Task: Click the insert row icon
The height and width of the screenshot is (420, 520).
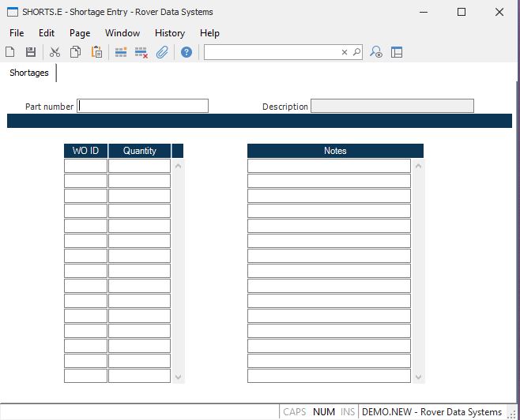Action: [x=121, y=52]
